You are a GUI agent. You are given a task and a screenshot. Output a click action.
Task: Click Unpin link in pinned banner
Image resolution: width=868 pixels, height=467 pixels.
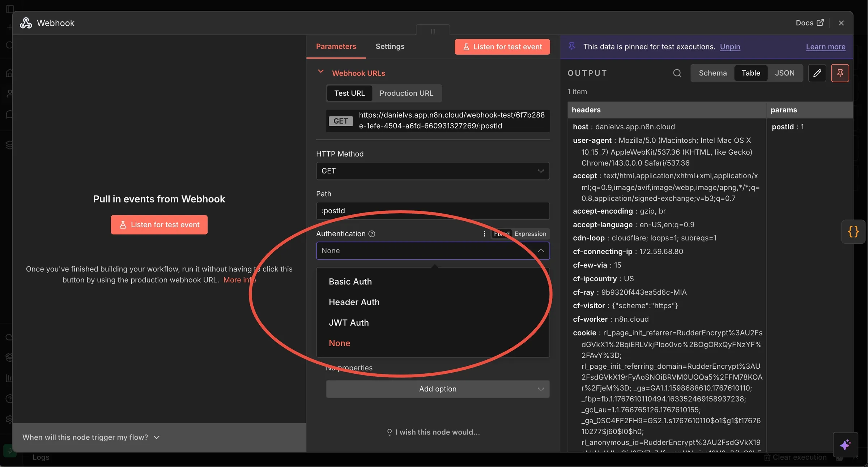pos(730,47)
